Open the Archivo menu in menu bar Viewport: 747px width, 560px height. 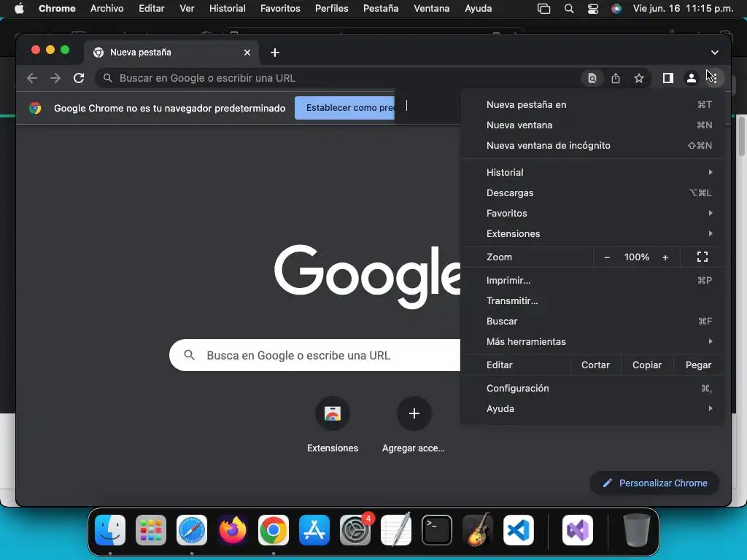point(107,9)
